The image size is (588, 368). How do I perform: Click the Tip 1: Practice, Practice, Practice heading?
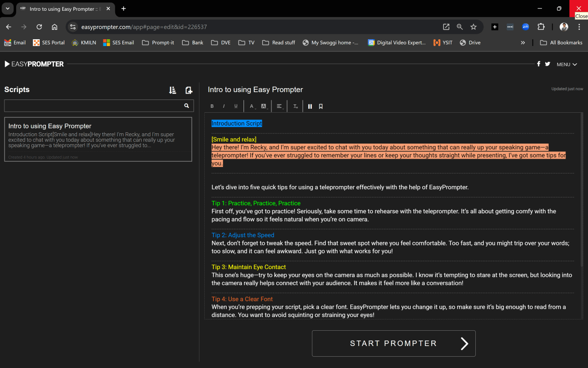pos(256,203)
